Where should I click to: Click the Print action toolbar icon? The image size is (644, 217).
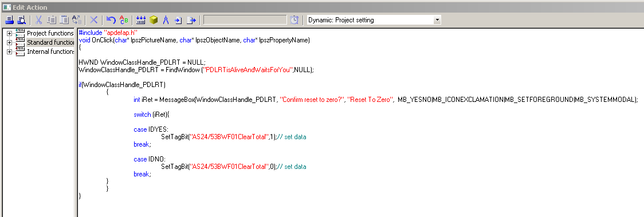click(9, 20)
